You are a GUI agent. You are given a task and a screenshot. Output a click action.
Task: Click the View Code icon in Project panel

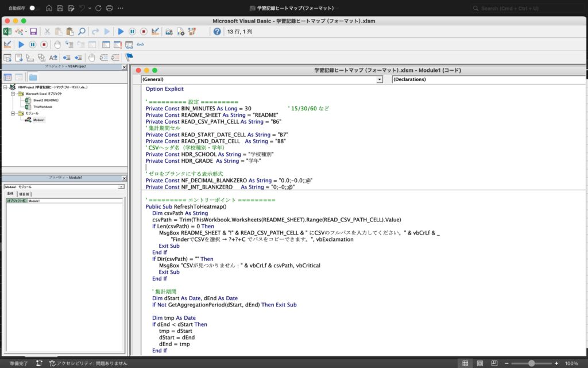[7, 77]
